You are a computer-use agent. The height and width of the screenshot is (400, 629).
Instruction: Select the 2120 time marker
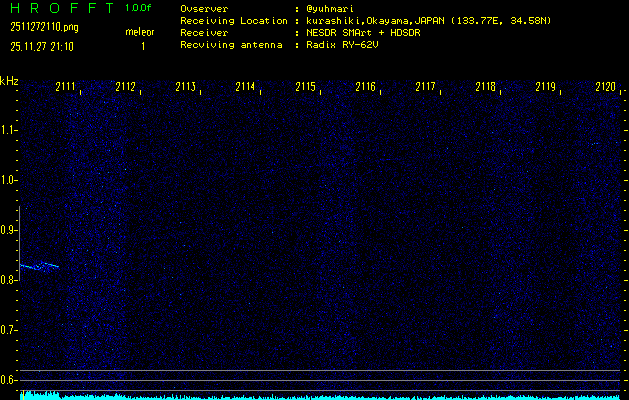pyautogui.click(x=606, y=87)
